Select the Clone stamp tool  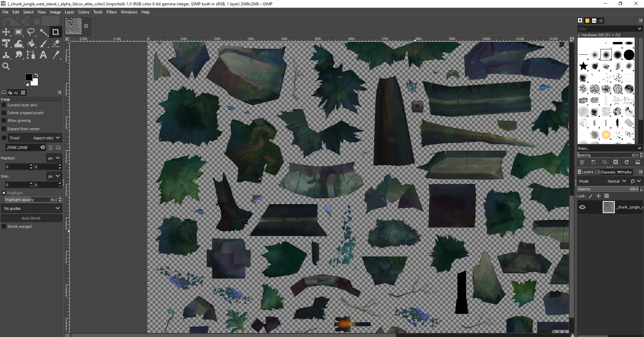[x=6, y=55]
